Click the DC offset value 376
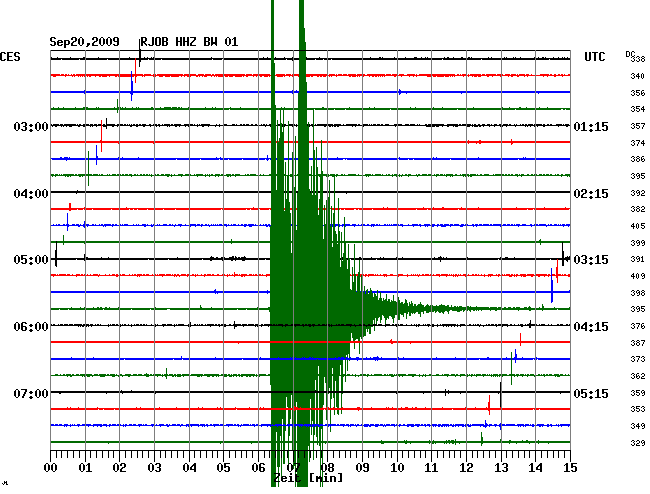 click(638, 326)
